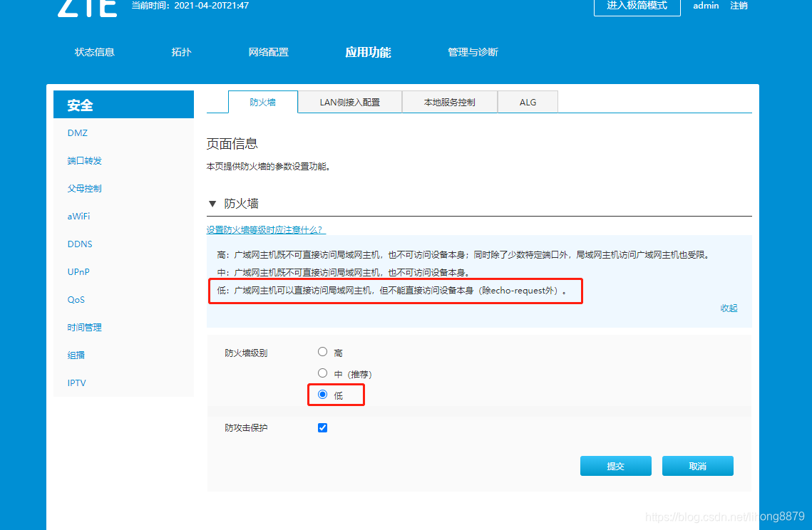This screenshot has height=530, width=812.
Task: Switch to the LAN侧接入配置 tab
Action: pyautogui.click(x=349, y=102)
